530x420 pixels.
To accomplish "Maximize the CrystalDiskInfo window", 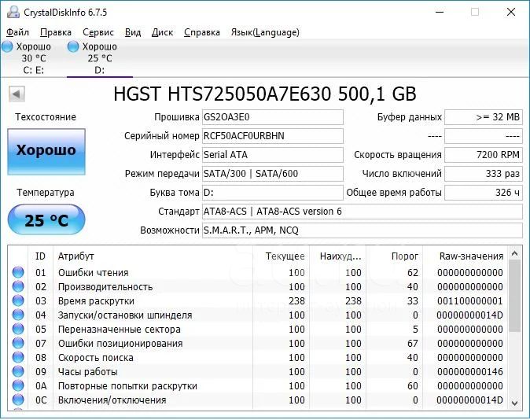I will (475, 12).
